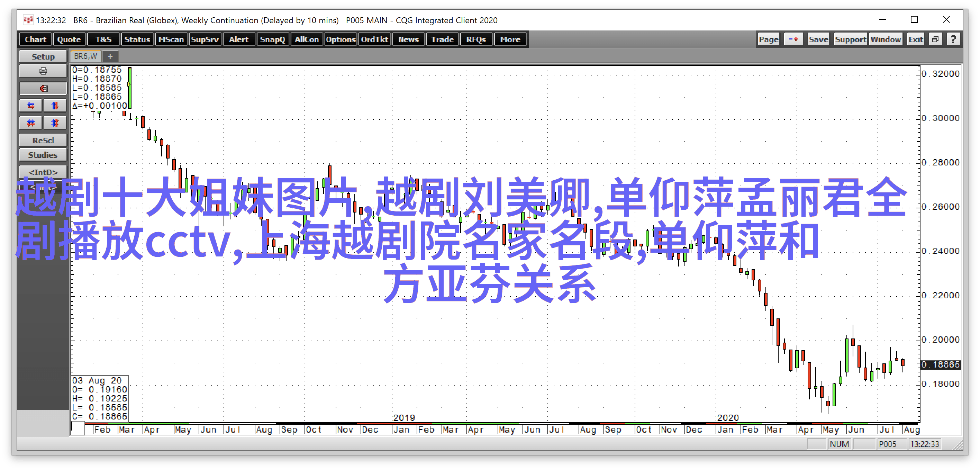Toggle the Alert toolbar button

[238, 39]
